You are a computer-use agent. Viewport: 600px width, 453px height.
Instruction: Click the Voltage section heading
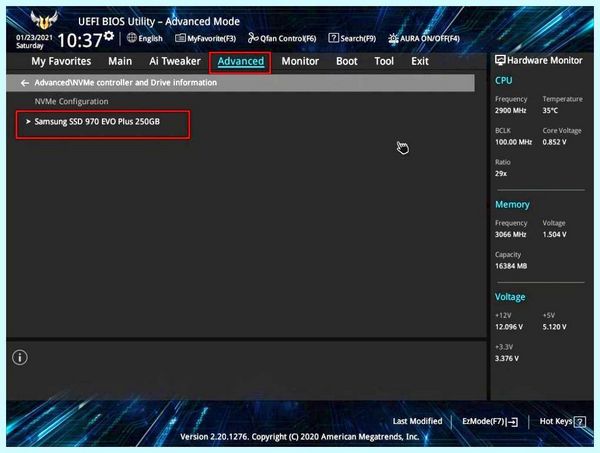point(510,297)
